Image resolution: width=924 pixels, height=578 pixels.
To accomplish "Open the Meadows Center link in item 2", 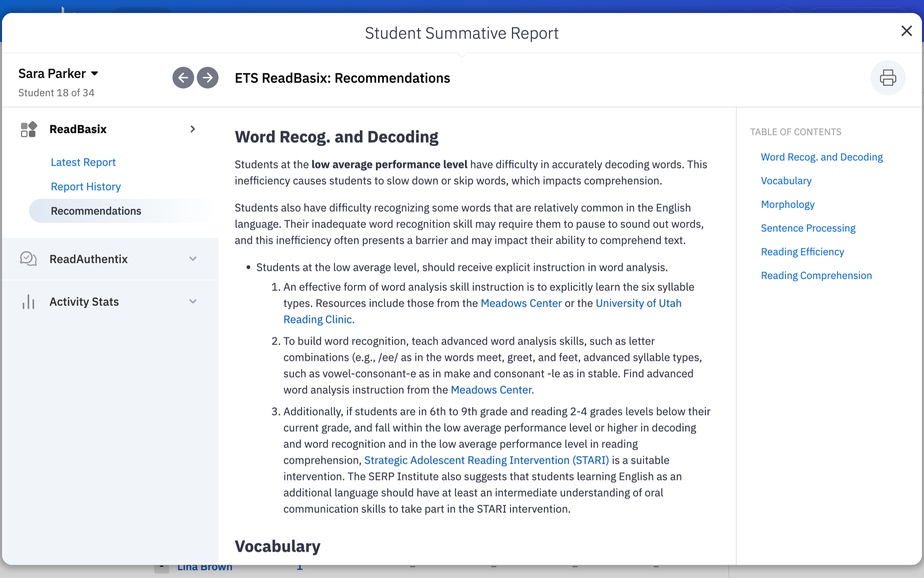I will click(x=492, y=390).
